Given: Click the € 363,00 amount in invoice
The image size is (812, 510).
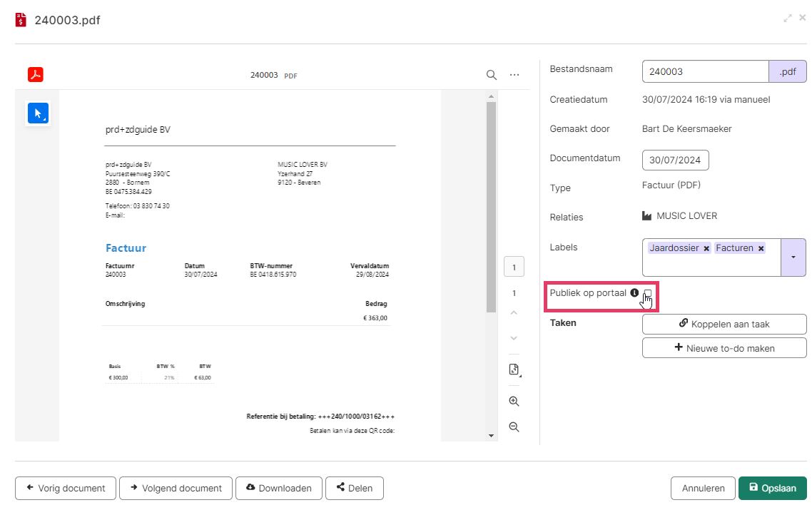Looking at the screenshot, I should 375,318.
